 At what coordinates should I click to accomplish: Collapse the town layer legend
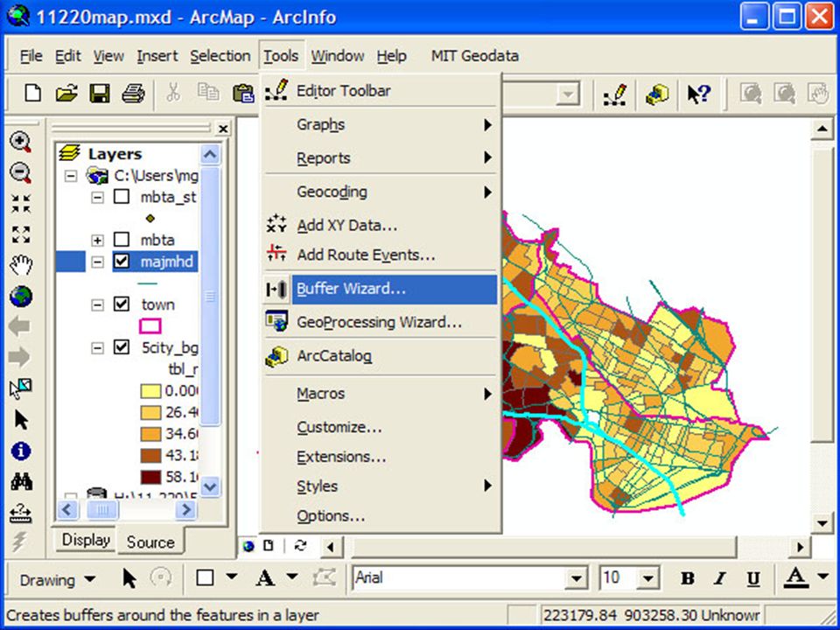(x=97, y=304)
